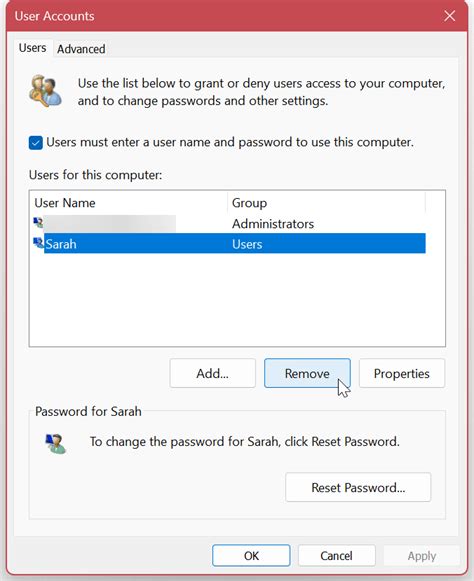The width and height of the screenshot is (474, 581).
Task: Cancel the User Accounts dialog
Action: point(337,555)
